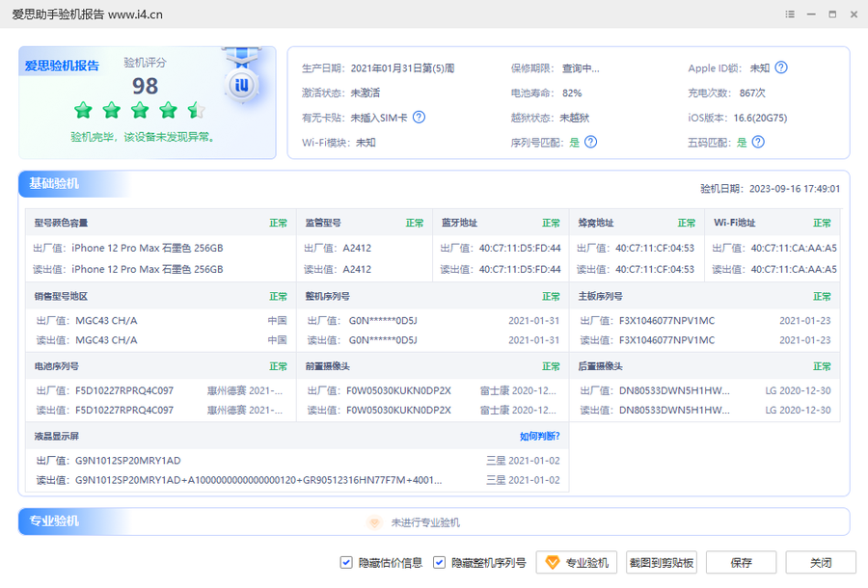Click the message 验机完毕，该设备未发现异常
This screenshot has width=868, height=588.
143,137
